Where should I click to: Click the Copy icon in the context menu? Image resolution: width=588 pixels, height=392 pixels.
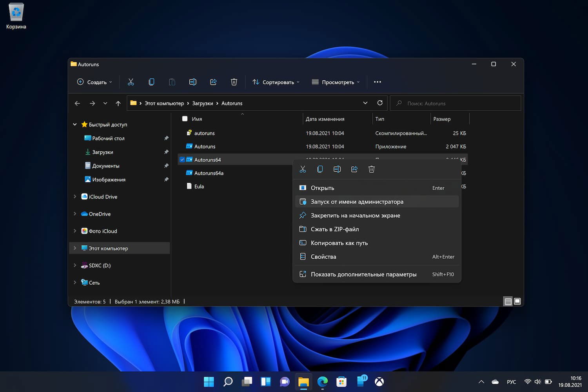pyautogui.click(x=320, y=169)
